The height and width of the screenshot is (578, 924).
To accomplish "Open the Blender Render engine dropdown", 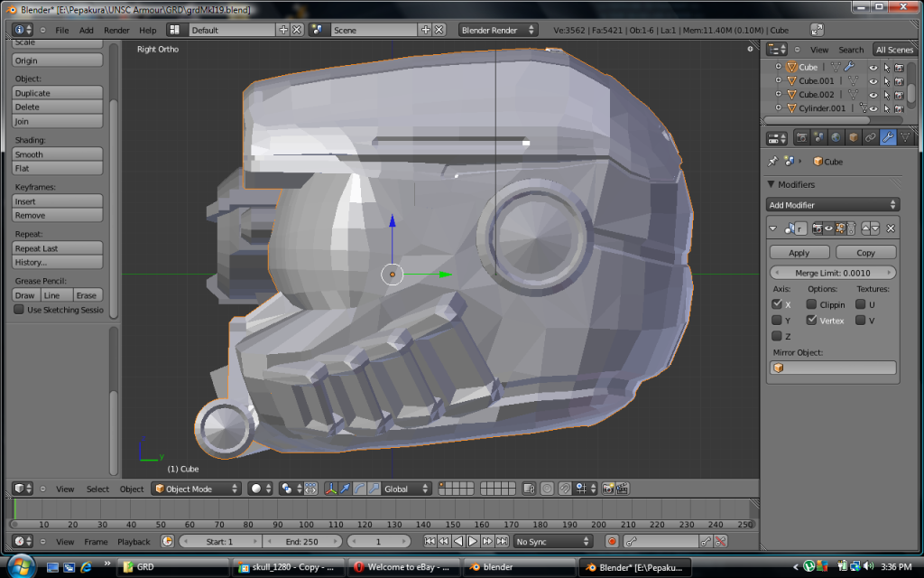I will pyautogui.click(x=497, y=30).
